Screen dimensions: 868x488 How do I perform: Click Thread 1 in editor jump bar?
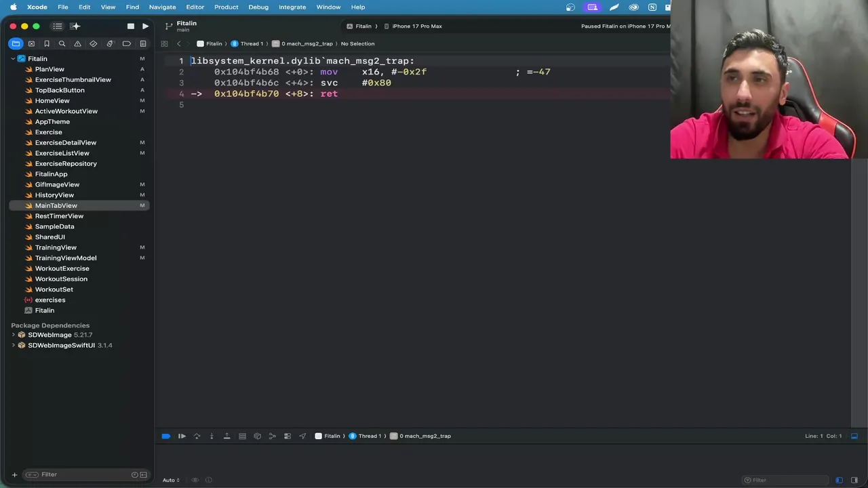pos(247,43)
